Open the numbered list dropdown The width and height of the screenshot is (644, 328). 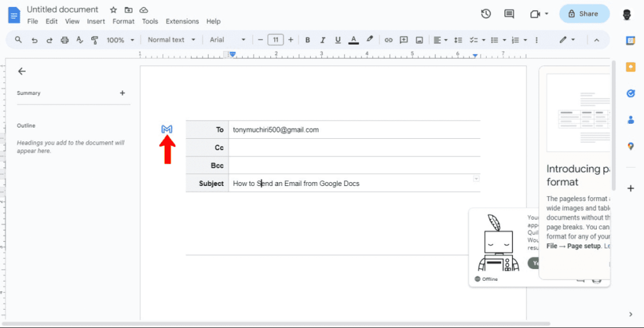(x=520, y=40)
